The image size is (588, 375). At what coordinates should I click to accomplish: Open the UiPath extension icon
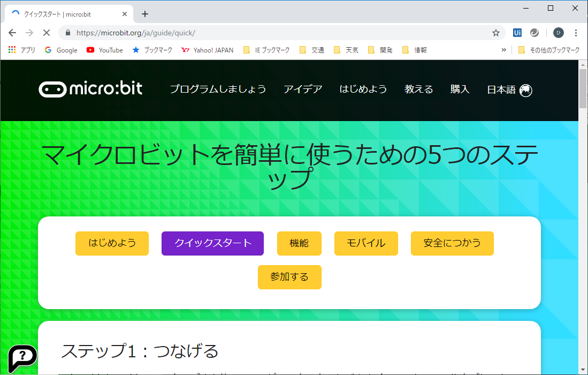click(x=517, y=33)
